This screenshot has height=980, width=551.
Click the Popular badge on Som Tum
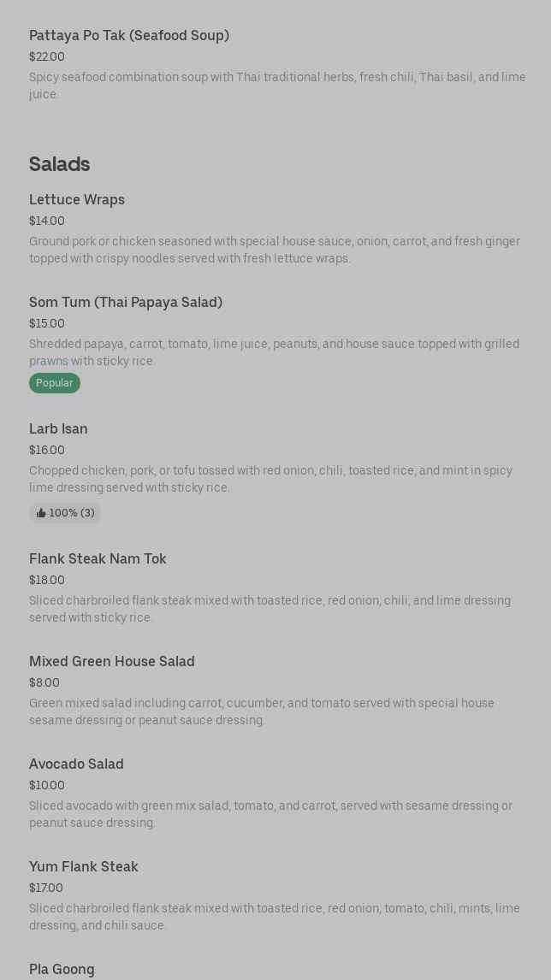click(x=55, y=383)
